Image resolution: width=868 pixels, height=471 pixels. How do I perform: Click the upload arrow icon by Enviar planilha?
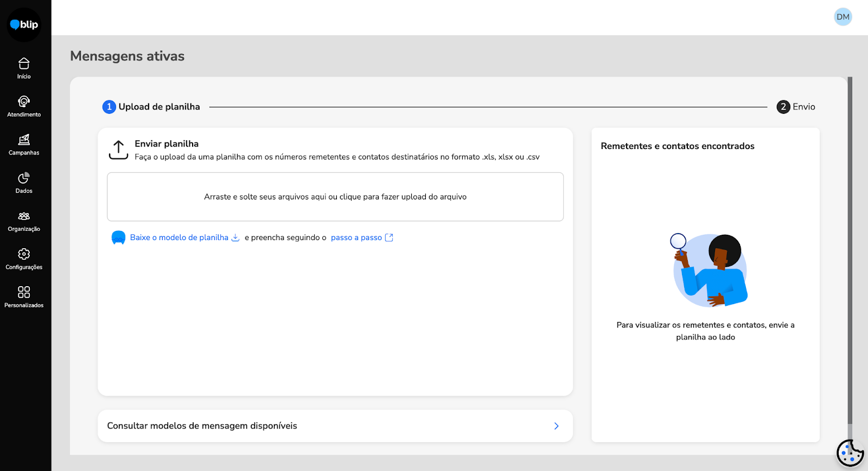click(x=119, y=150)
